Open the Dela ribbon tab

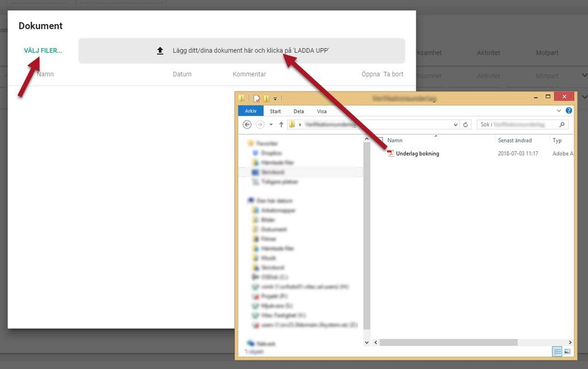coord(299,111)
